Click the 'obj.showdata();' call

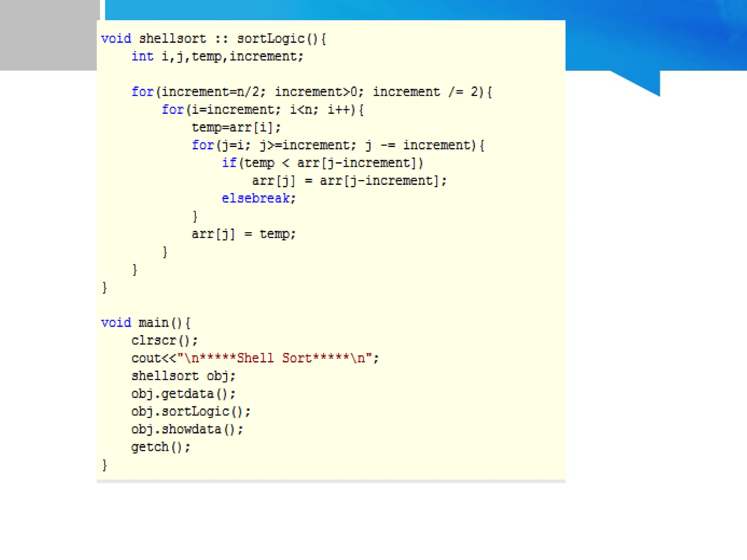pyautogui.click(x=187, y=429)
